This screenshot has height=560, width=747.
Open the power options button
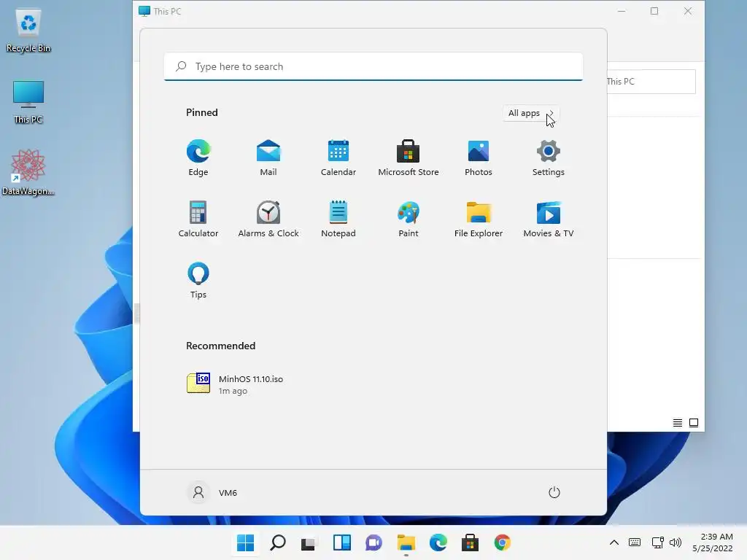pos(554,492)
